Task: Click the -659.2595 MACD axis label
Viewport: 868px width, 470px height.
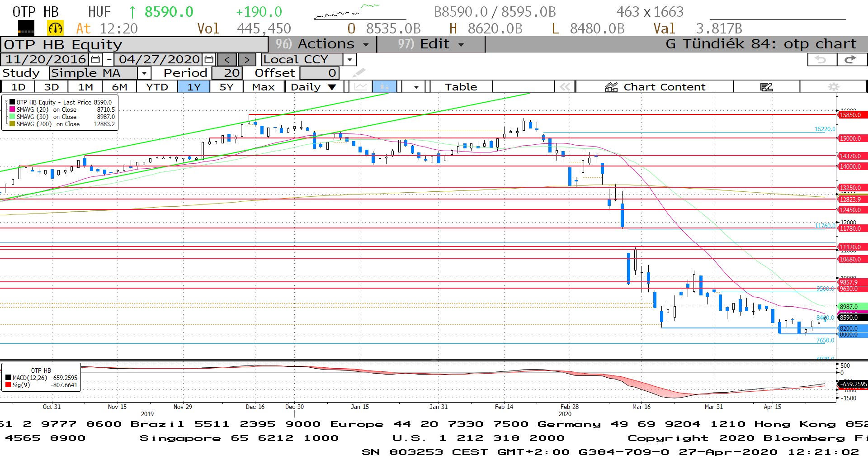Action: point(853,384)
